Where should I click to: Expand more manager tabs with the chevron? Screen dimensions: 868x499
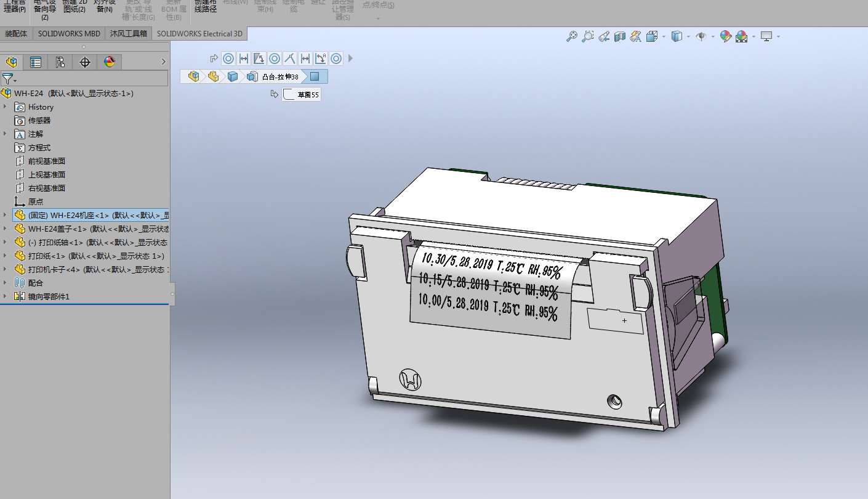[x=163, y=62]
